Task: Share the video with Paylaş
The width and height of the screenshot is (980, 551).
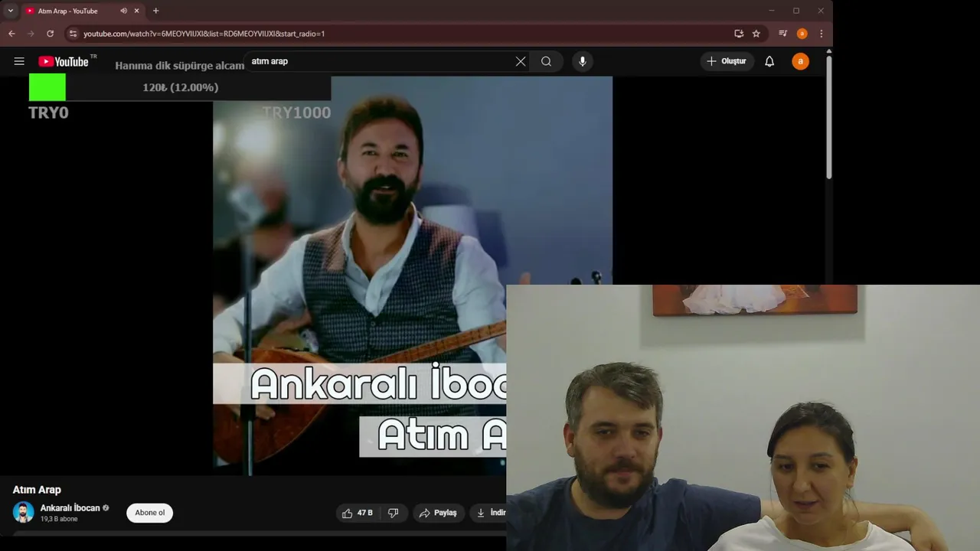Action: (438, 513)
